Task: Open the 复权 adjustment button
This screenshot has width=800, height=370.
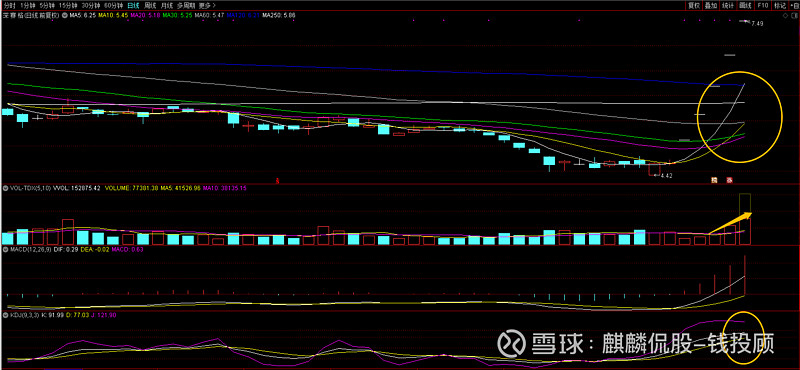Action: pos(693,5)
